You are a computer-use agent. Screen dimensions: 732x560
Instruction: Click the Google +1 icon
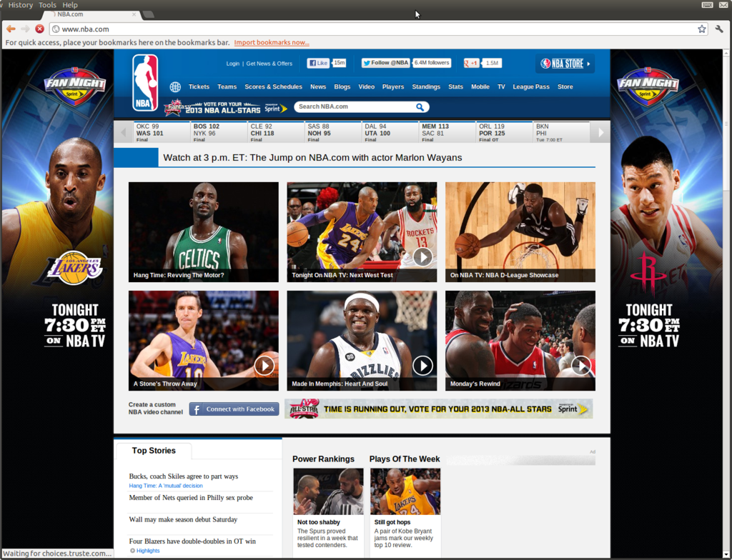[470, 63]
